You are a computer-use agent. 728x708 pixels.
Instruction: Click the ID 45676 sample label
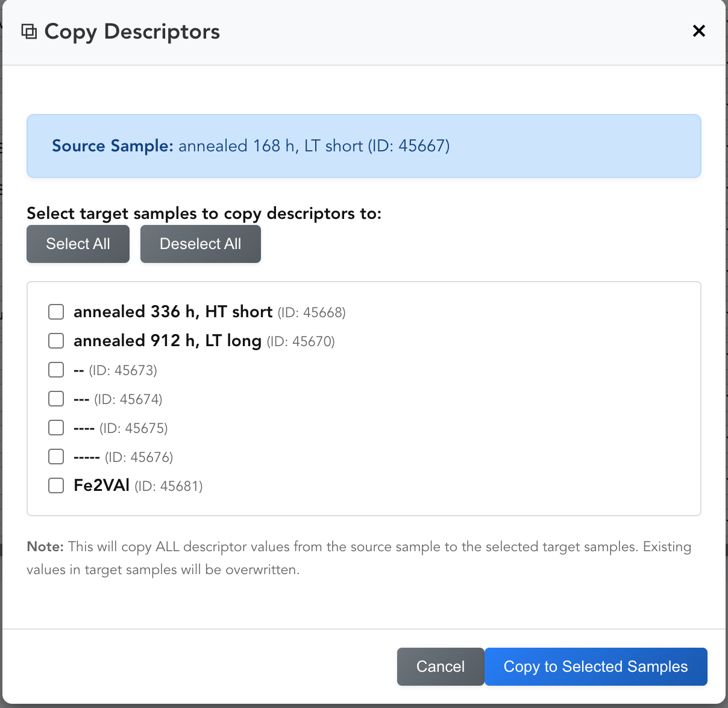(x=124, y=457)
